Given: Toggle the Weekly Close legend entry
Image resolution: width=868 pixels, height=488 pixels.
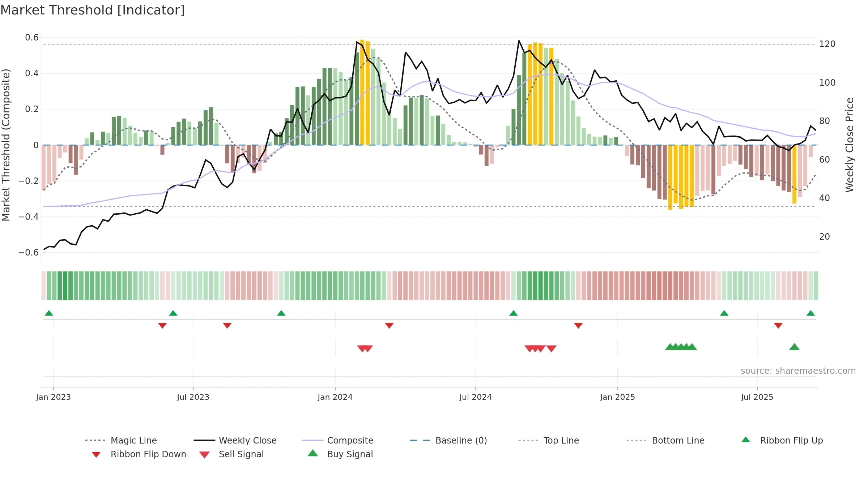Looking at the screenshot, I should click(x=235, y=440).
